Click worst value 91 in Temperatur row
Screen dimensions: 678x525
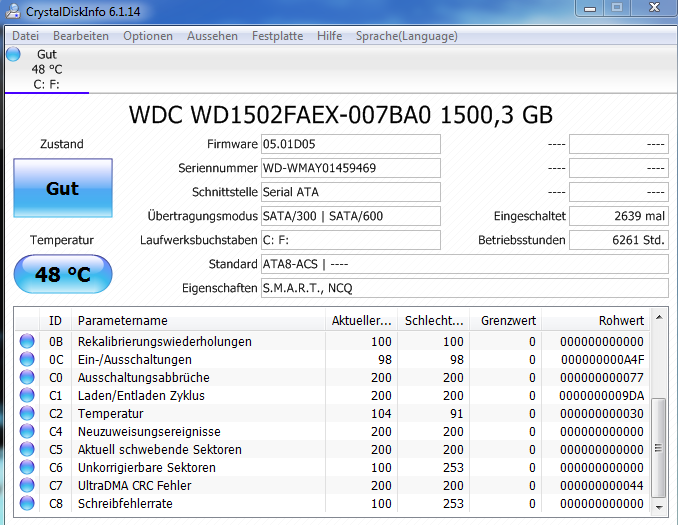pos(457,414)
